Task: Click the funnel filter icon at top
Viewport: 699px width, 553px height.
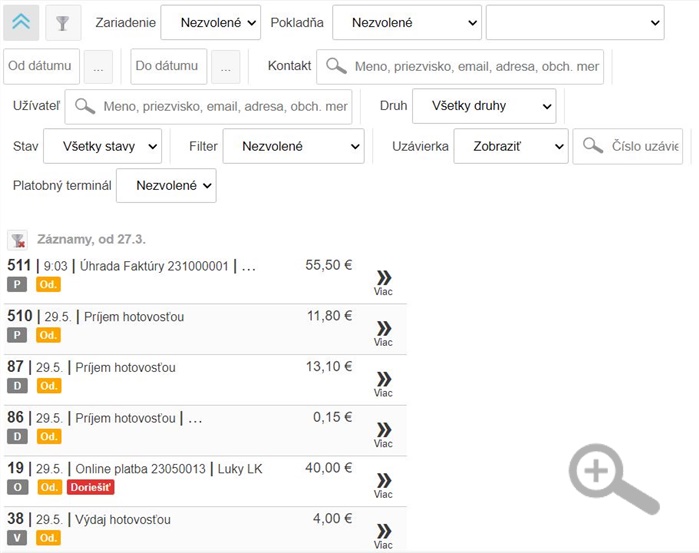Action: tap(63, 22)
